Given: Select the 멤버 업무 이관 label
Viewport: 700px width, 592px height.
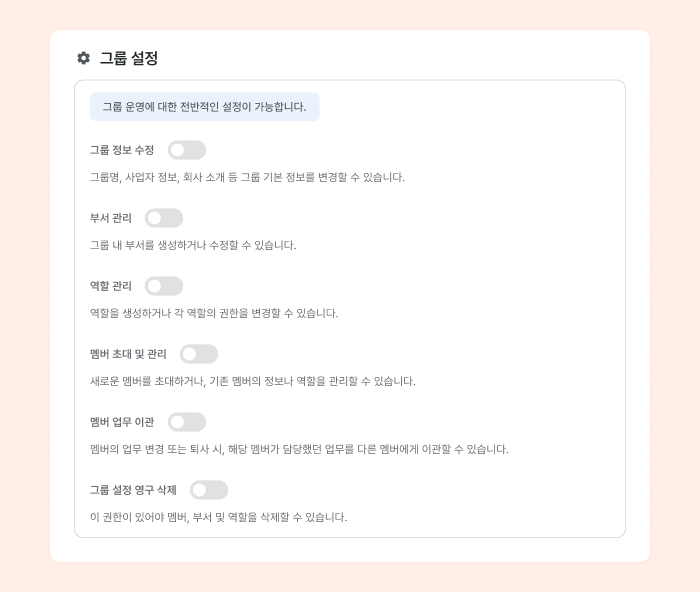Looking at the screenshot, I should 122,422.
